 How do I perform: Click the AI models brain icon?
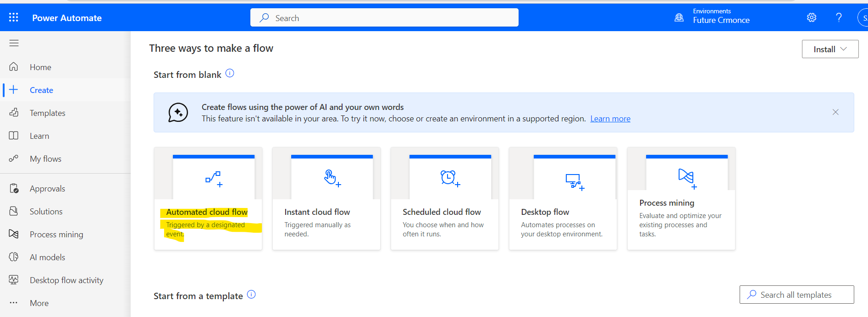pyautogui.click(x=14, y=257)
